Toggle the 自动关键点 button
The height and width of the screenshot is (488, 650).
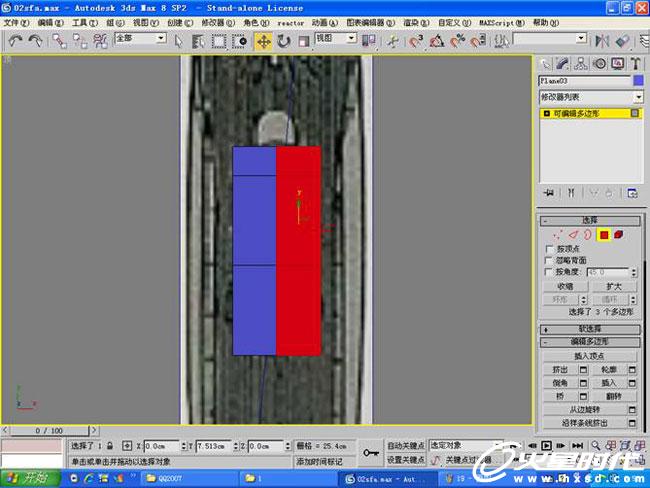pos(405,446)
